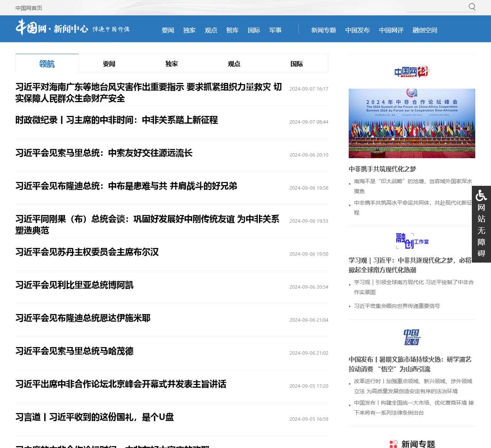This screenshot has width=491, height=448.
Task: Open headline about 海南广东台风灾害重要指示
Action: coord(148,93)
